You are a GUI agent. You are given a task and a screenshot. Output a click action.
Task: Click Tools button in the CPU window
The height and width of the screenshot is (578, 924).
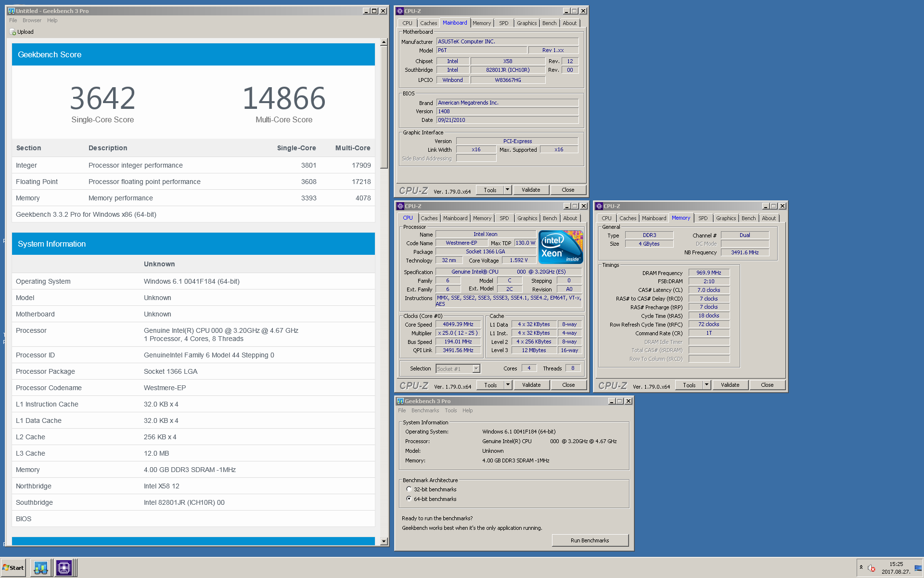[x=490, y=385]
